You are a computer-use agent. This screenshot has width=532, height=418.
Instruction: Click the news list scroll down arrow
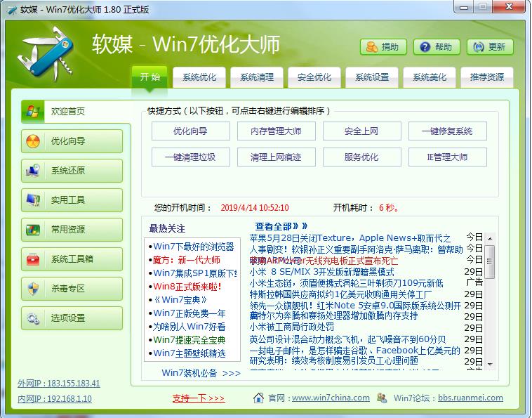tap(490, 364)
